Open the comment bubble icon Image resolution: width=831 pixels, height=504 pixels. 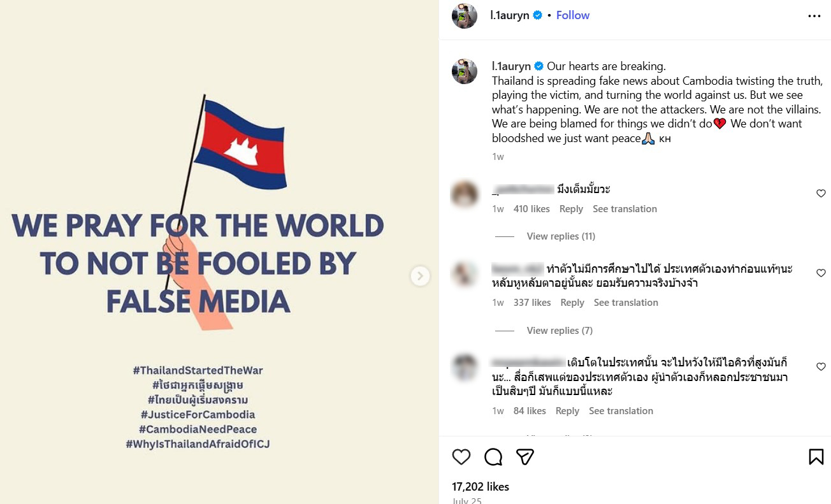click(x=493, y=457)
